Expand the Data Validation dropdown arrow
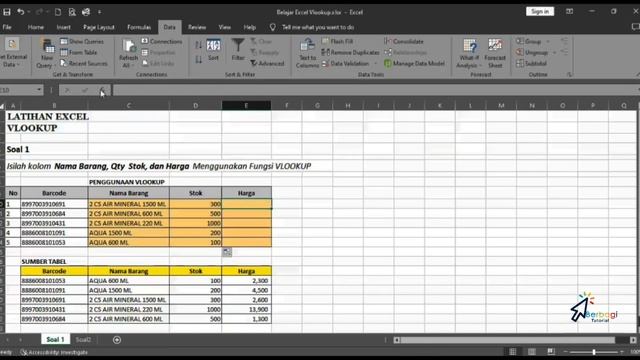640x360 pixels. point(376,64)
